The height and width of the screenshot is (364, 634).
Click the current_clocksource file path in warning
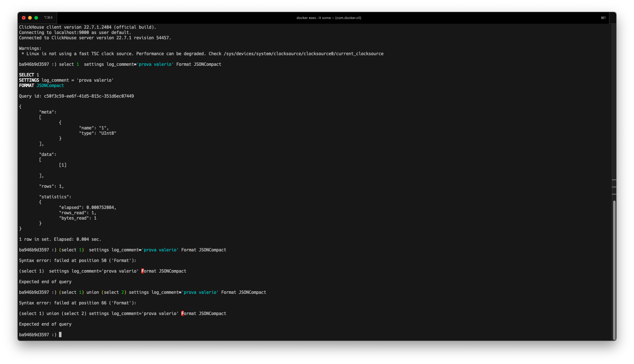coord(303,54)
